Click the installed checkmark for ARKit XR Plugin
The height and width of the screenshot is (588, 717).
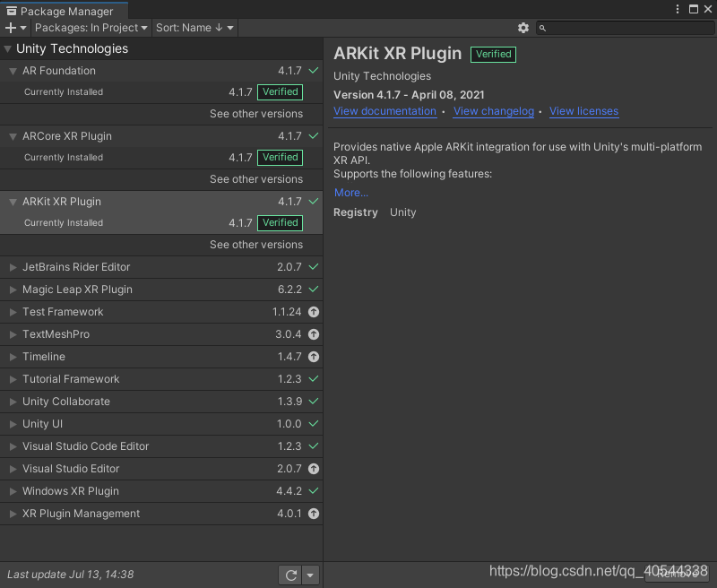[313, 201]
